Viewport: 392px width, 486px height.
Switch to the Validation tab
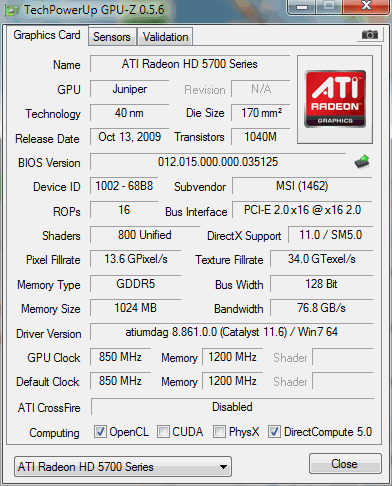click(165, 37)
